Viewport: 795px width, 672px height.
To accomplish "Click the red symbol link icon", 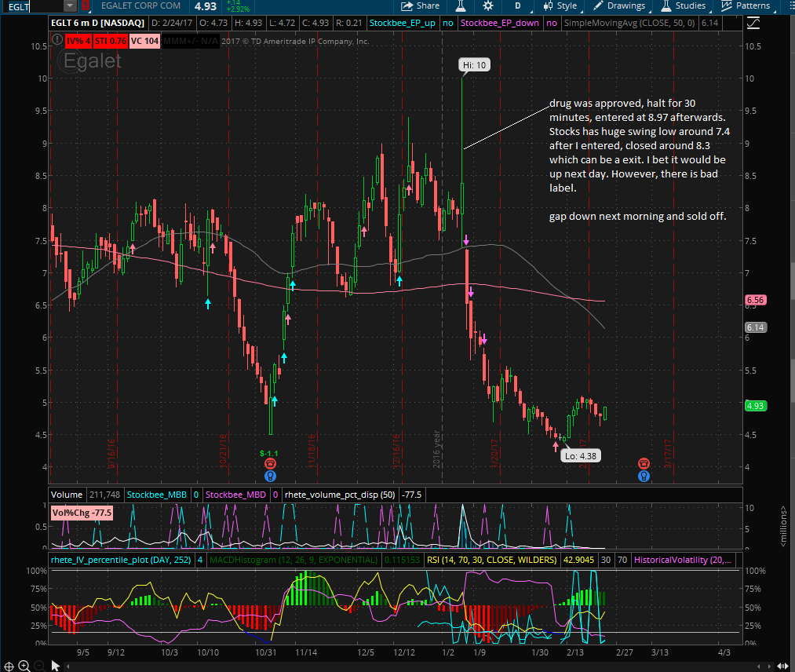I will pyautogui.click(x=86, y=6).
